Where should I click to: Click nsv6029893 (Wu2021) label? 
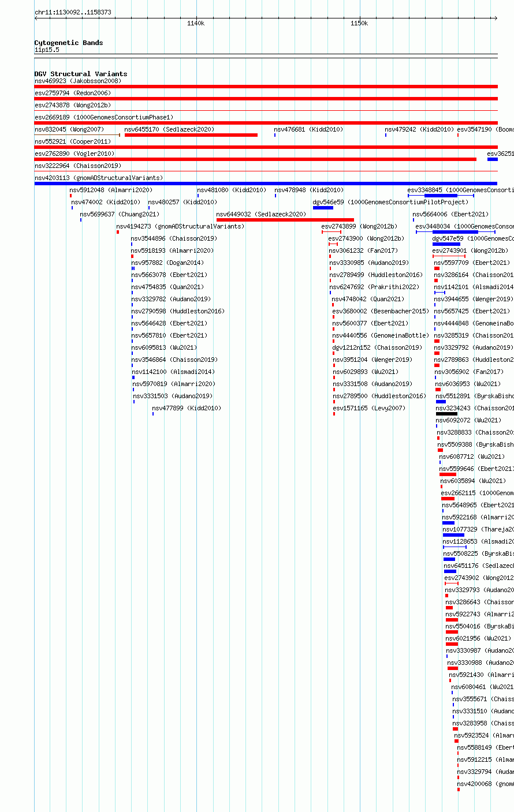(366, 372)
